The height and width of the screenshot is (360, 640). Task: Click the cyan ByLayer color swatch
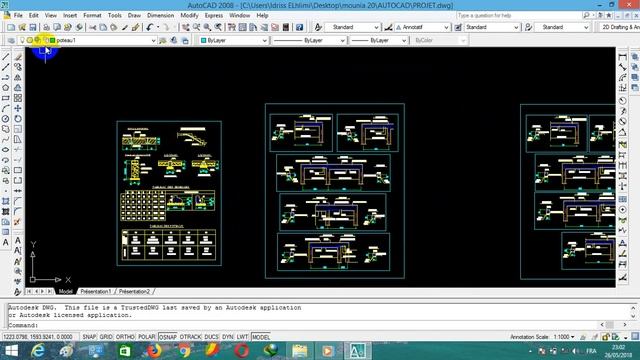pyautogui.click(x=203, y=40)
